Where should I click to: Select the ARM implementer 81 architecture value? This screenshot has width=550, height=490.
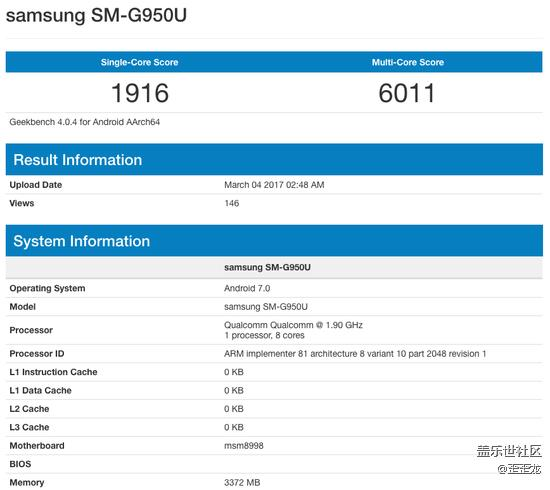tap(355, 354)
